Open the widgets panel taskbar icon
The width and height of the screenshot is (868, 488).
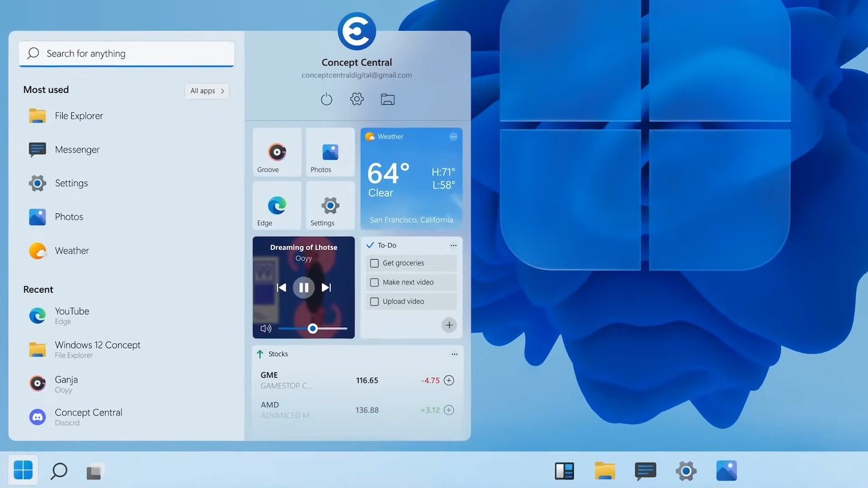pos(564,471)
